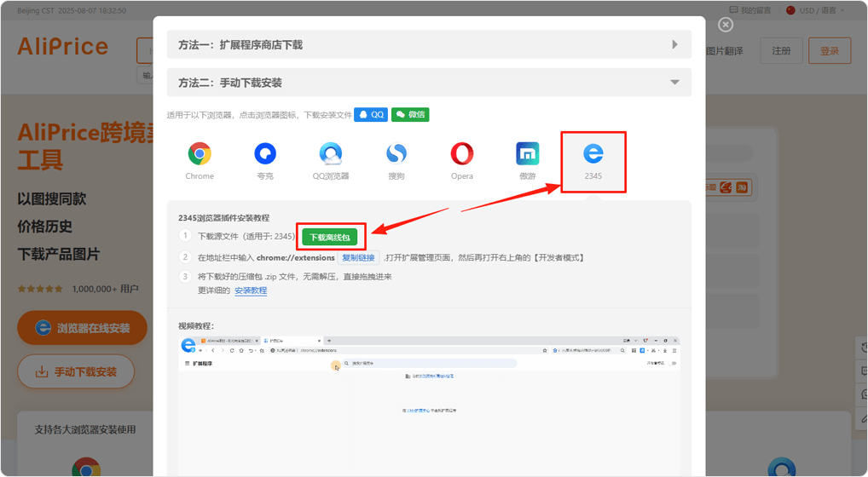
Task: Click the green 下载离线包 button
Action: (x=329, y=237)
